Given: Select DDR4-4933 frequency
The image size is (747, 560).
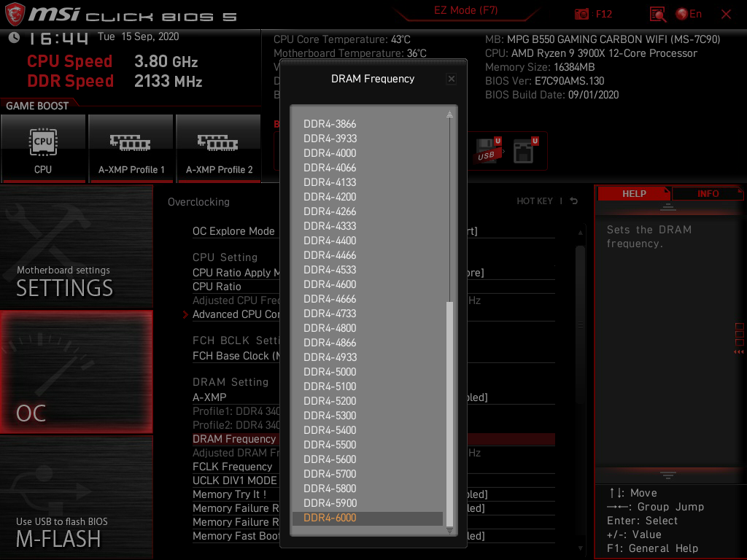Looking at the screenshot, I should point(330,357).
